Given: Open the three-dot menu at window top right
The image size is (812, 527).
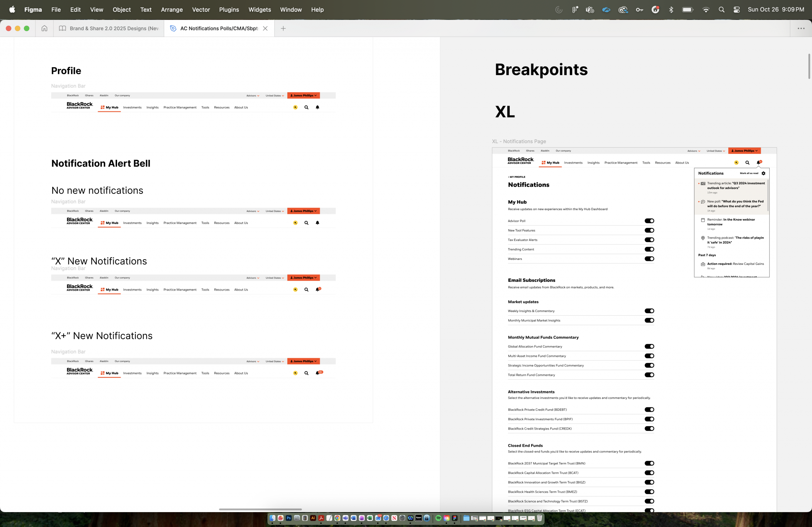Looking at the screenshot, I should [801, 28].
